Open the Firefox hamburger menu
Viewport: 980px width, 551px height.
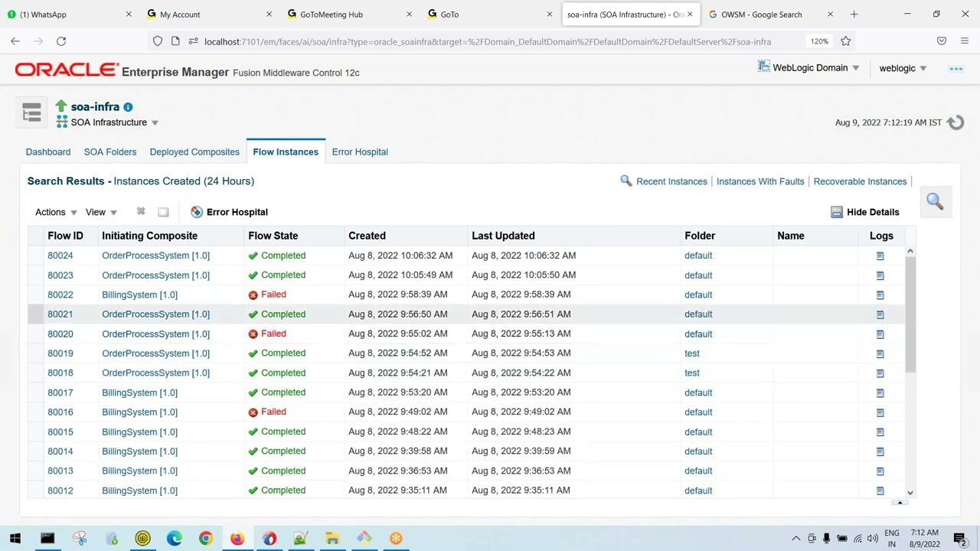coord(964,41)
